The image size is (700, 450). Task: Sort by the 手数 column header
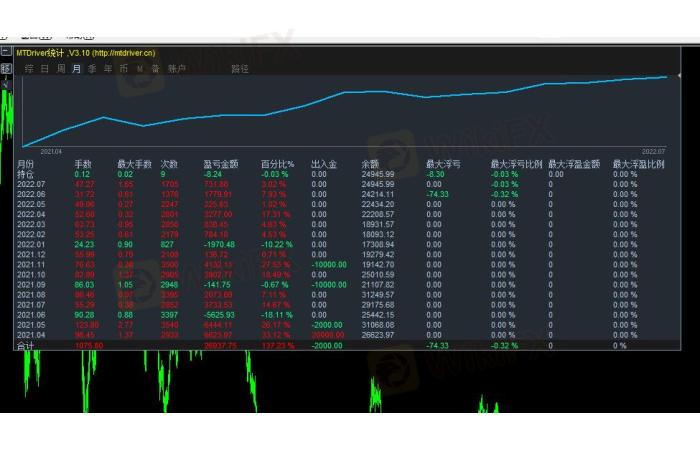click(x=82, y=164)
